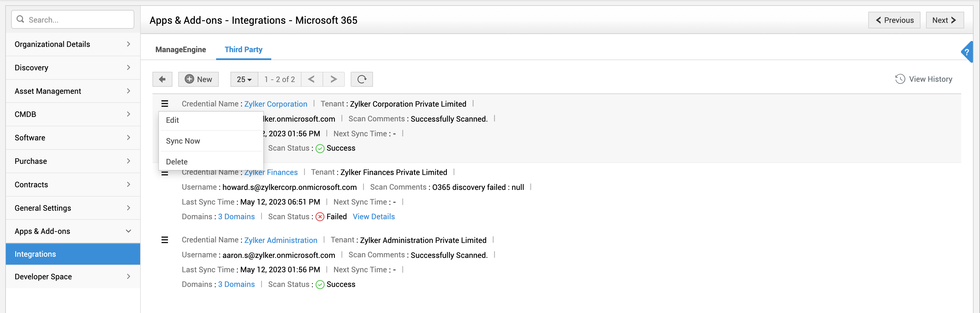The width and height of the screenshot is (980, 313).
Task: Select Sync Now from the context menu
Action: pyautogui.click(x=183, y=141)
